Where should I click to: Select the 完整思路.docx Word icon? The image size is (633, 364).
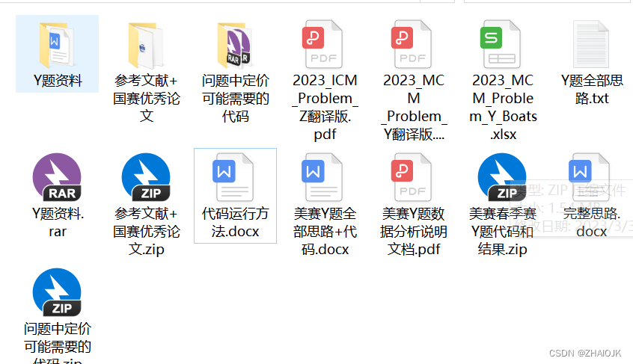[590, 177]
